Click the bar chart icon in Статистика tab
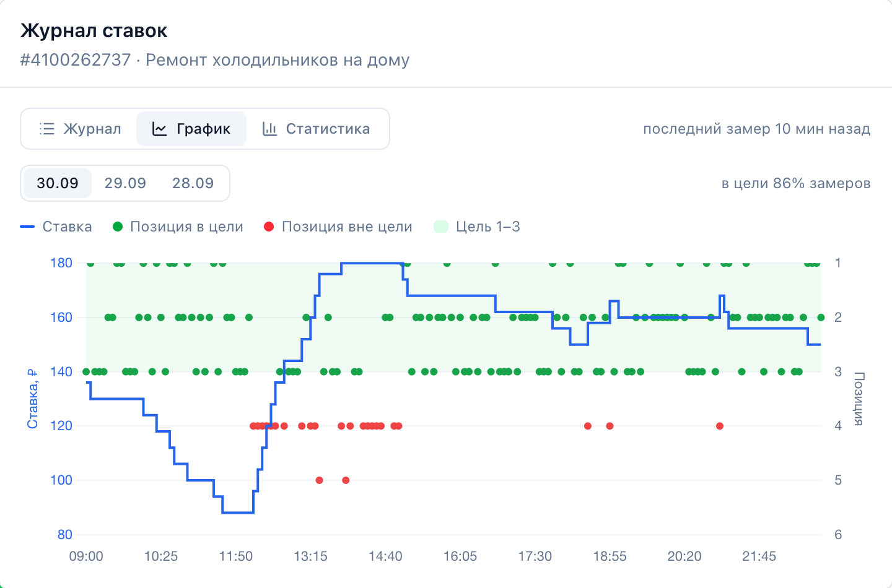Image resolution: width=892 pixels, height=588 pixels. (269, 129)
